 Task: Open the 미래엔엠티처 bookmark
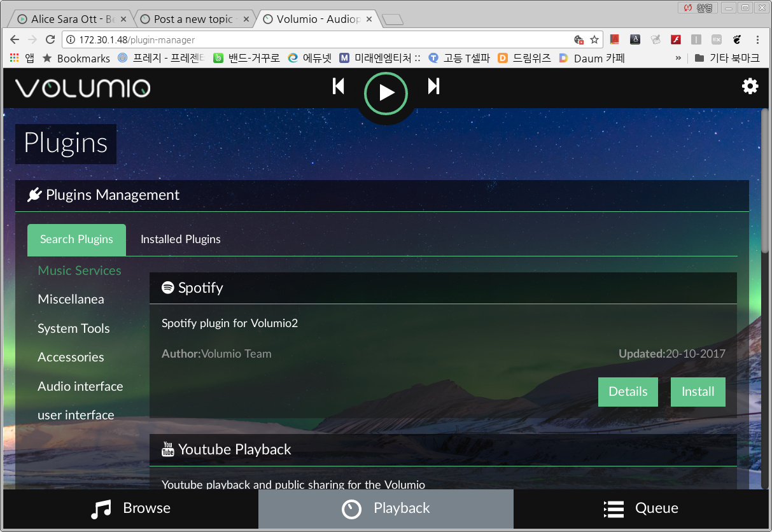(380, 58)
